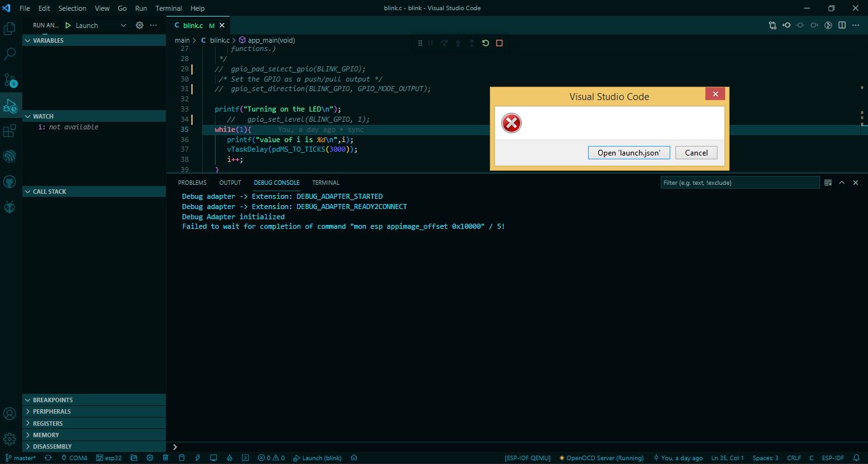Click the Open 'launch.json' button
This screenshot has height=464, width=868.
coord(628,152)
